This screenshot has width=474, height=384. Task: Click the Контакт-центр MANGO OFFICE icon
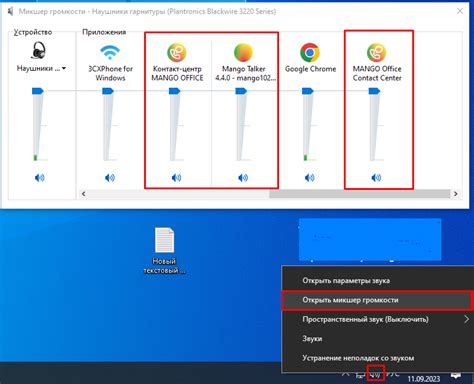click(177, 52)
